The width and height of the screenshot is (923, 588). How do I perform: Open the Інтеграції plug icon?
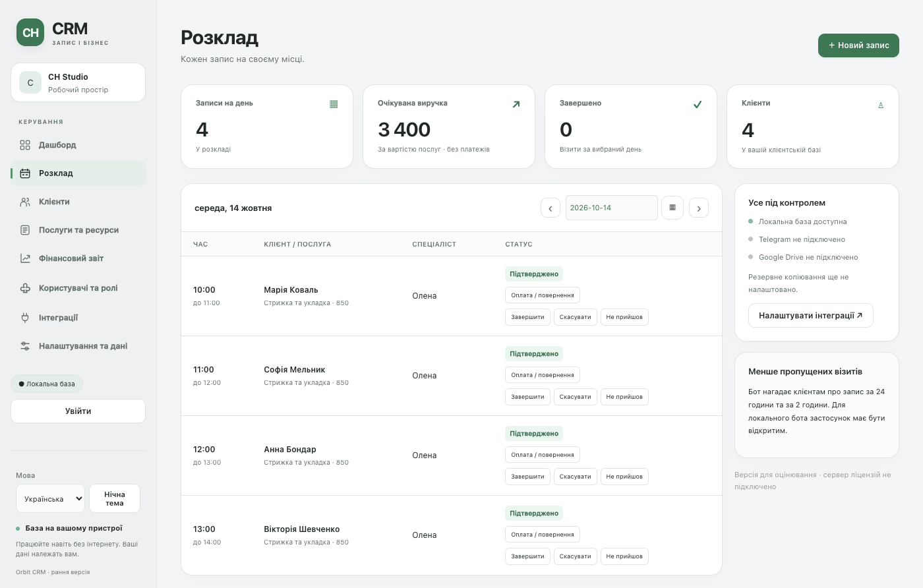click(25, 318)
